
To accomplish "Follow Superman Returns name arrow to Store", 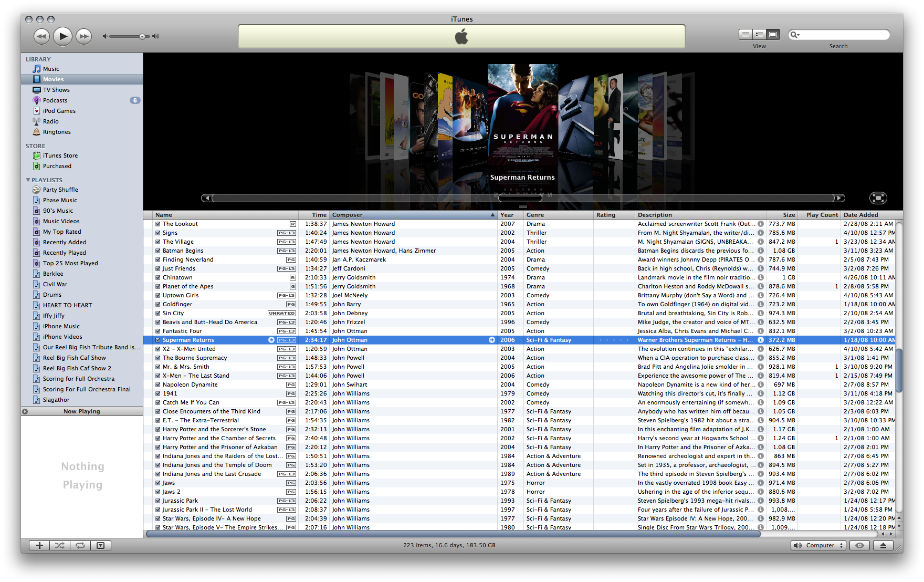I will pos(271,340).
